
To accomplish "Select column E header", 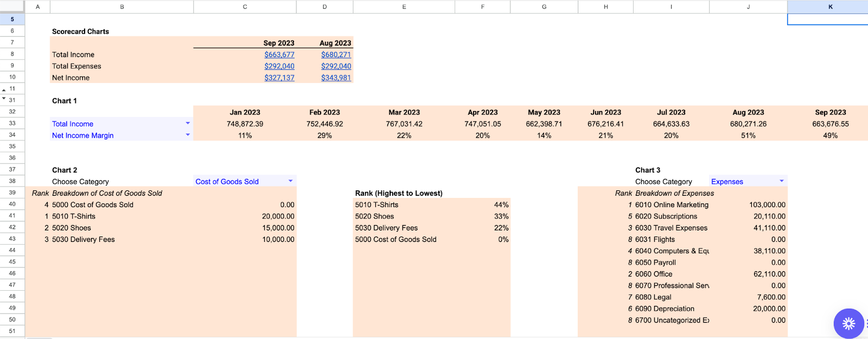I will pos(404,7).
